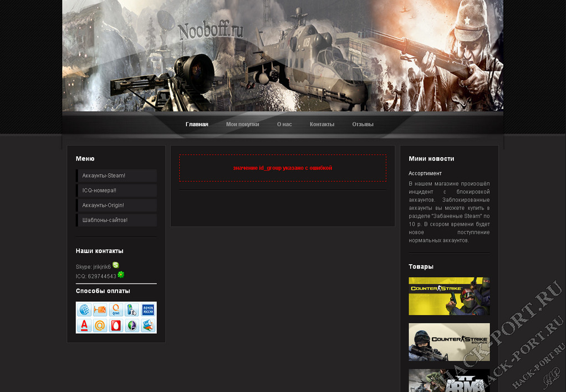The width and height of the screenshot is (566, 392).
Task: Select the orange wallet payment icon
Action: click(x=100, y=310)
